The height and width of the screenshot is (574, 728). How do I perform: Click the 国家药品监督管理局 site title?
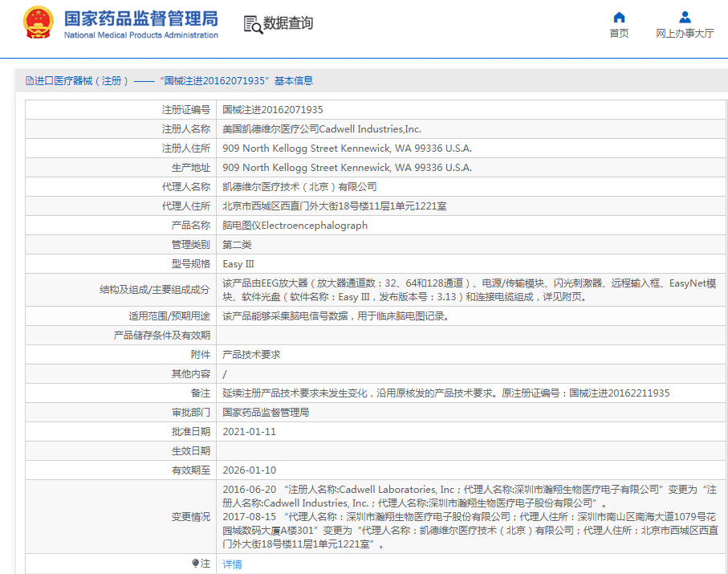click(140, 18)
